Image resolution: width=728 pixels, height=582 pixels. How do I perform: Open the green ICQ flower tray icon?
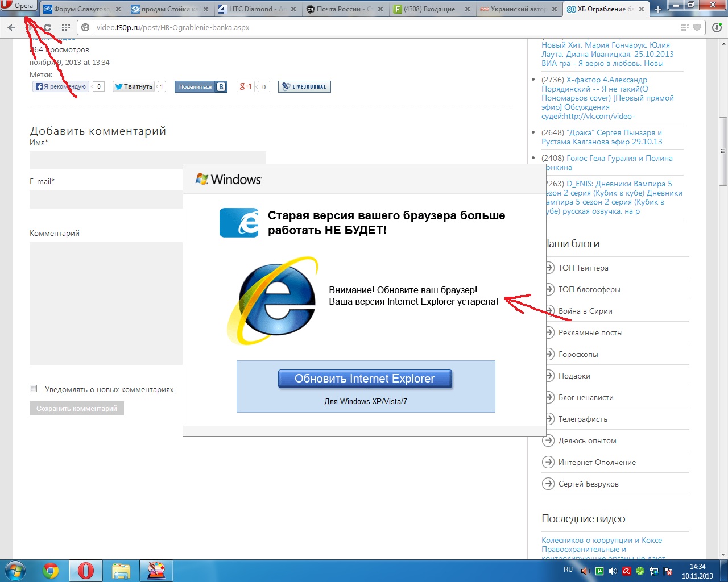pos(640,571)
